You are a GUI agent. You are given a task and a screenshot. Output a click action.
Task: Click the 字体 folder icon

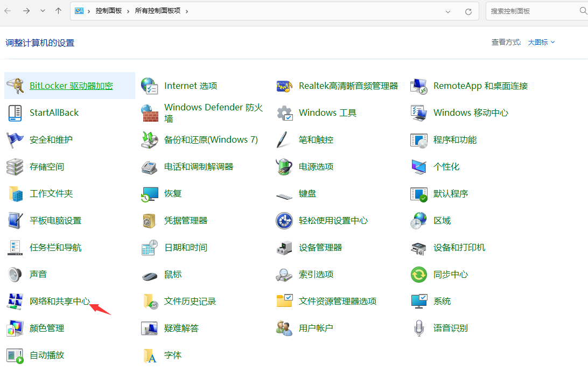point(150,355)
